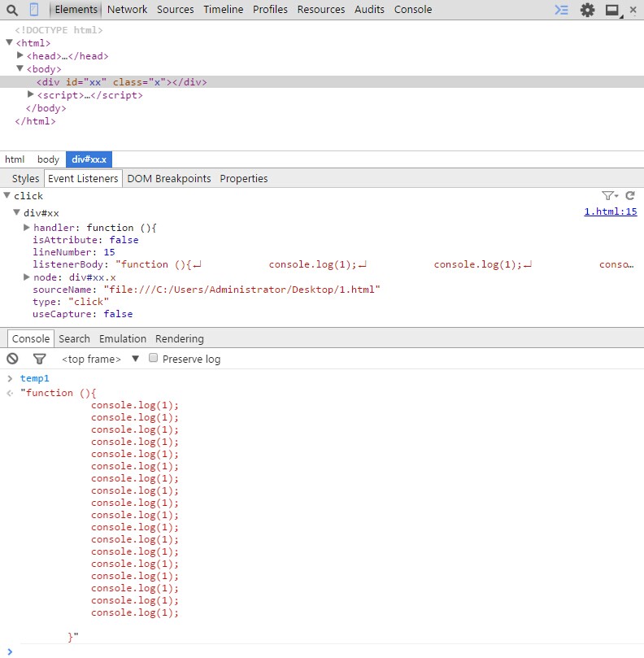Select the drawer Console tab
The height and width of the screenshot is (658, 644).
(x=31, y=338)
